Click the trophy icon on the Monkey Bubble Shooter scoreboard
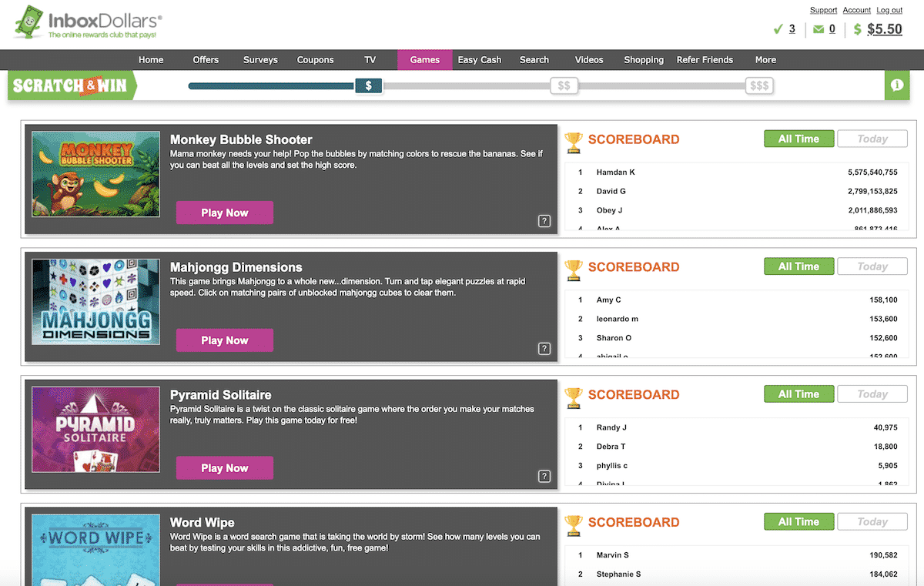Screen dimensions: 924x586 coord(574,142)
